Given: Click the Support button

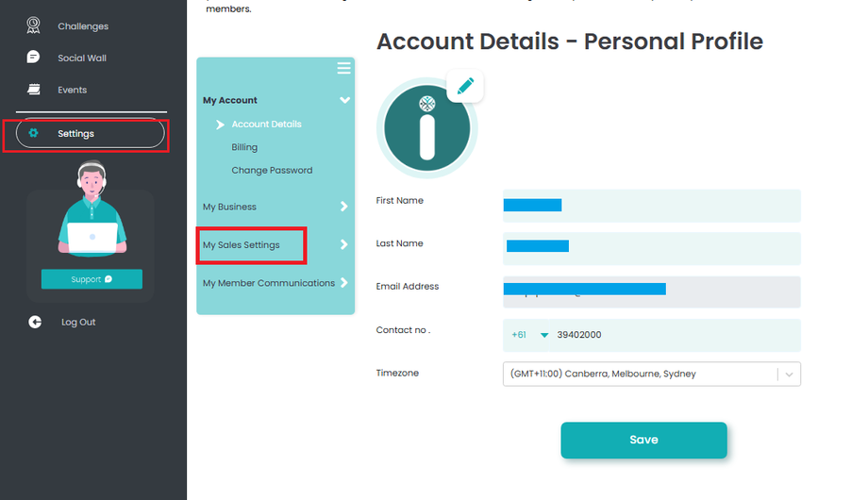Looking at the screenshot, I should click(x=92, y=279).
